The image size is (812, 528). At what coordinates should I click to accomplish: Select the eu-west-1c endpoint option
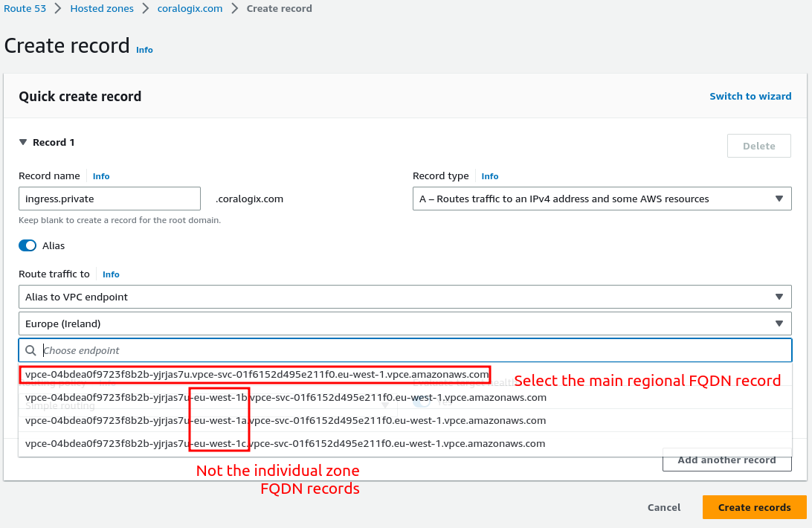pos(286,443)
